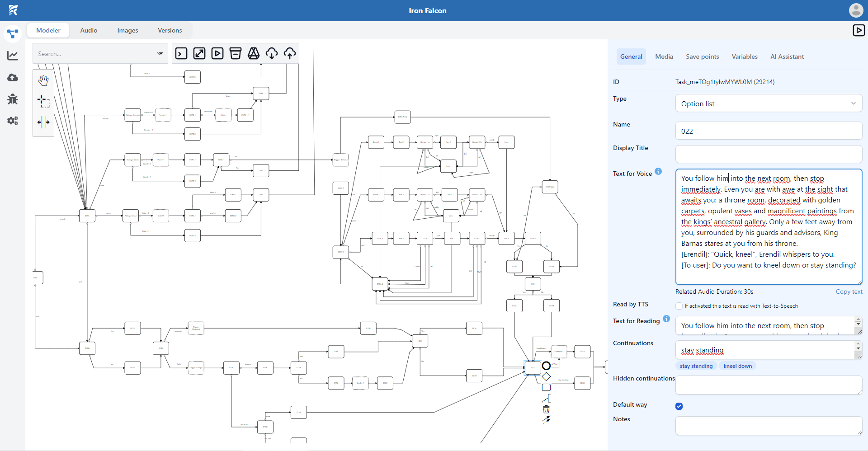Open the AI Assistant tab
Viewport: 868px width, 451px height.
787,56
